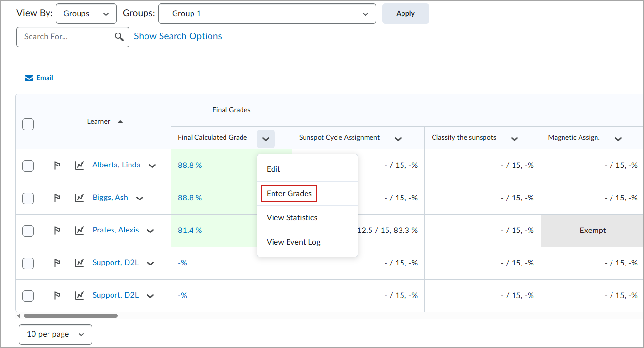Image resolution: width=644 pixels, height=348 pixels.
Task: Change the 10 per page selector
Action: coord(55,334)
